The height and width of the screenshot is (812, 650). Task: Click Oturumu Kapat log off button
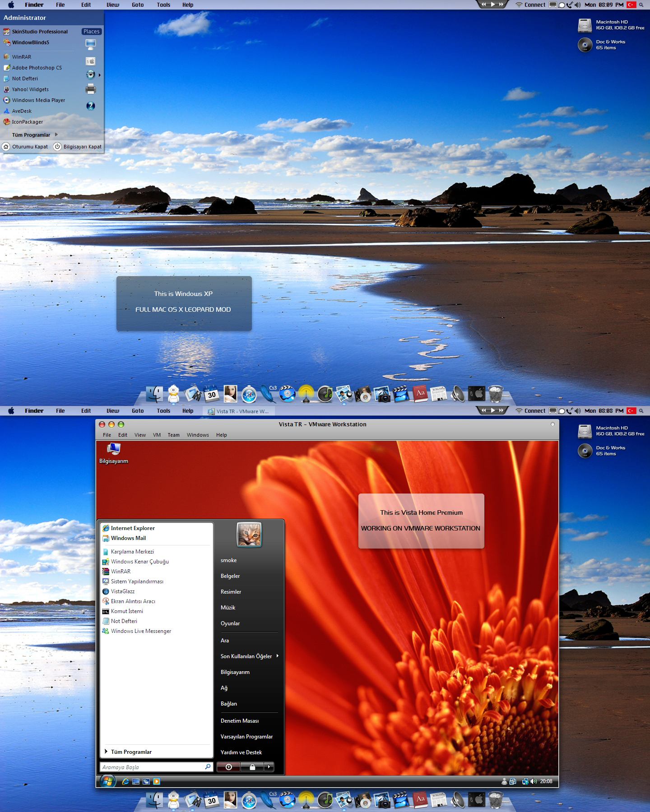pos(25,147)
